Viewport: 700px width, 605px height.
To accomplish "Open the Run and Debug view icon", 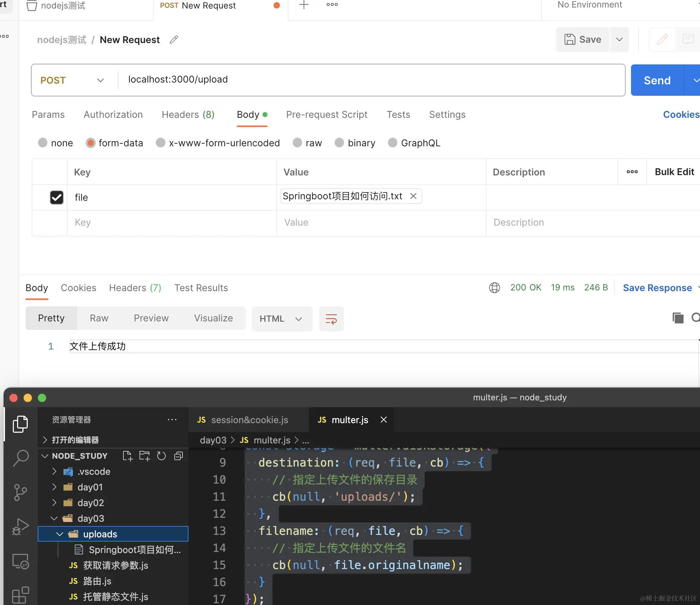I will click(x=21, y=527).
